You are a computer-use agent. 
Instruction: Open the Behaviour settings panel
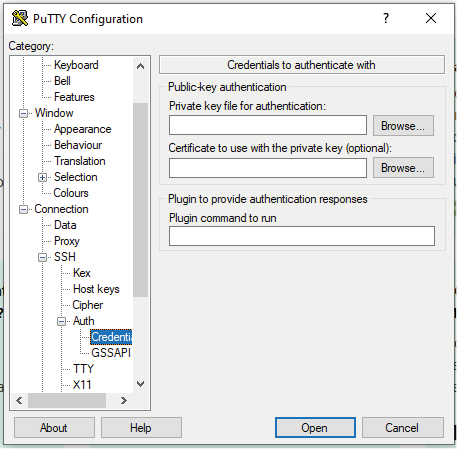coord(78,145)
